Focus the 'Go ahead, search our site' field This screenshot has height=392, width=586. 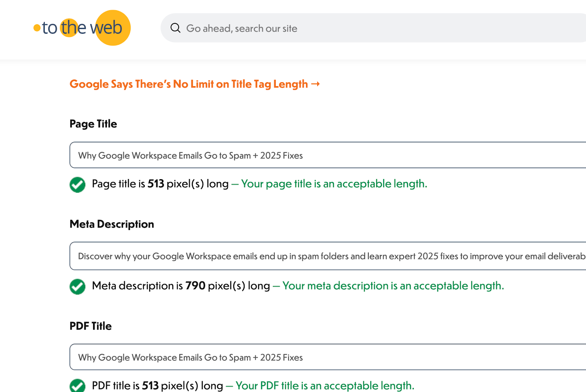374,28
